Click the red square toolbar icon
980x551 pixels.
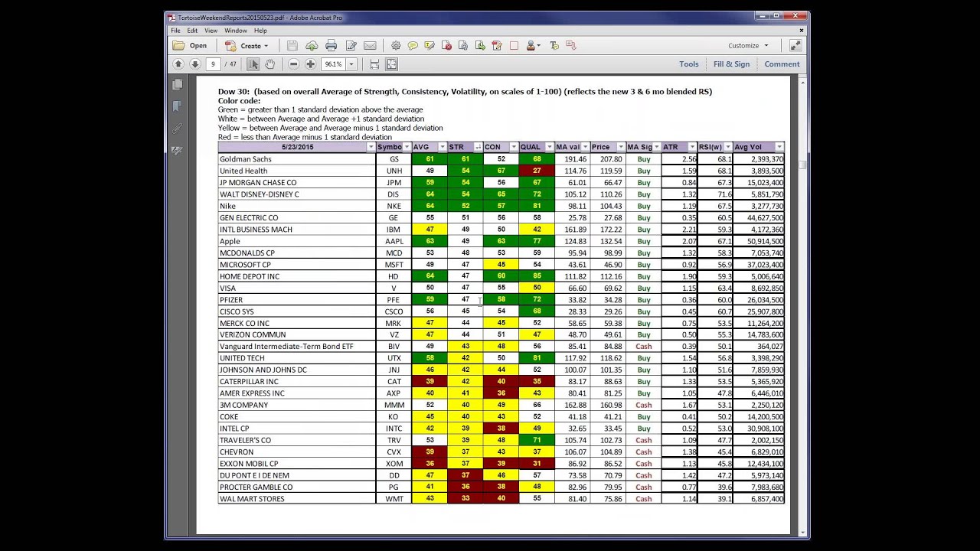[514, 46]
